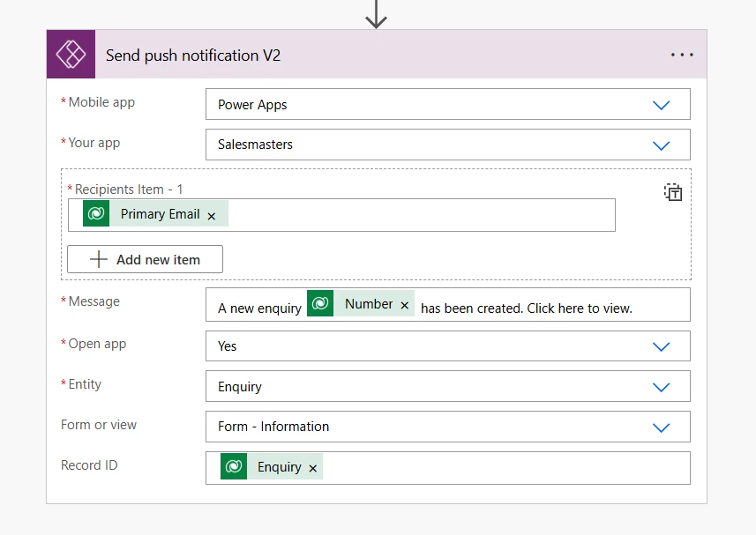Click the Number token icon inside the Message field

click(319, 303)
